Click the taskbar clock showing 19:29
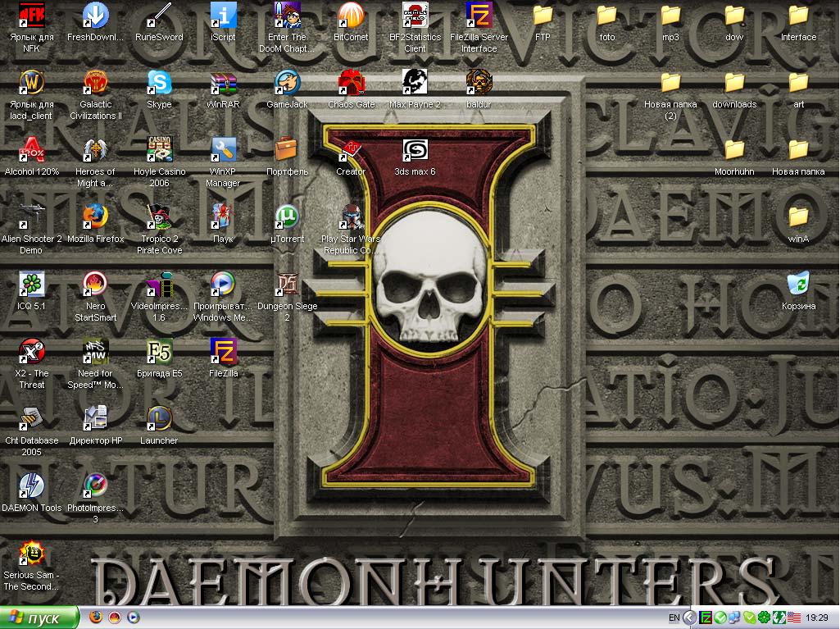Screen dimensions: 840x629 816,618
